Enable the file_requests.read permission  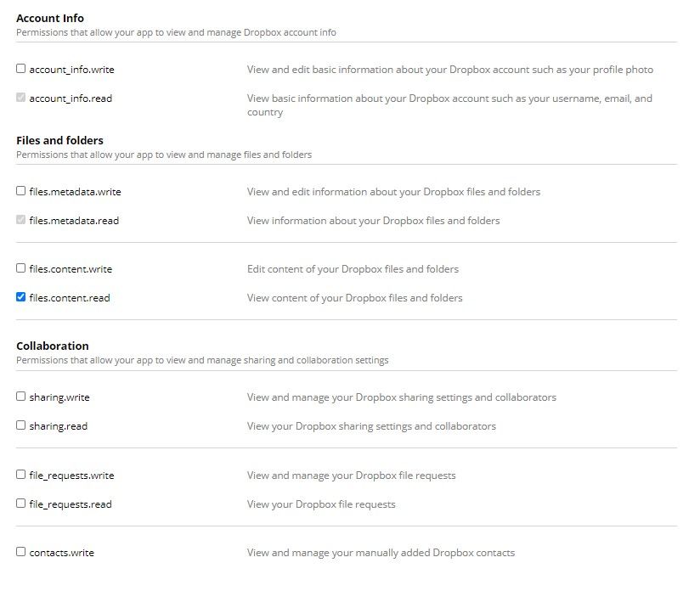point(20,504)
